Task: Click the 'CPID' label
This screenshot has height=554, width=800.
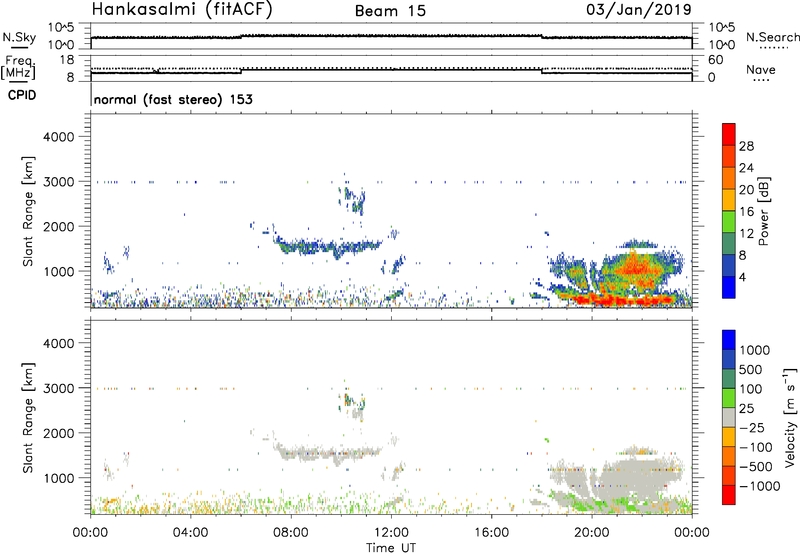Action: (22, 95)
